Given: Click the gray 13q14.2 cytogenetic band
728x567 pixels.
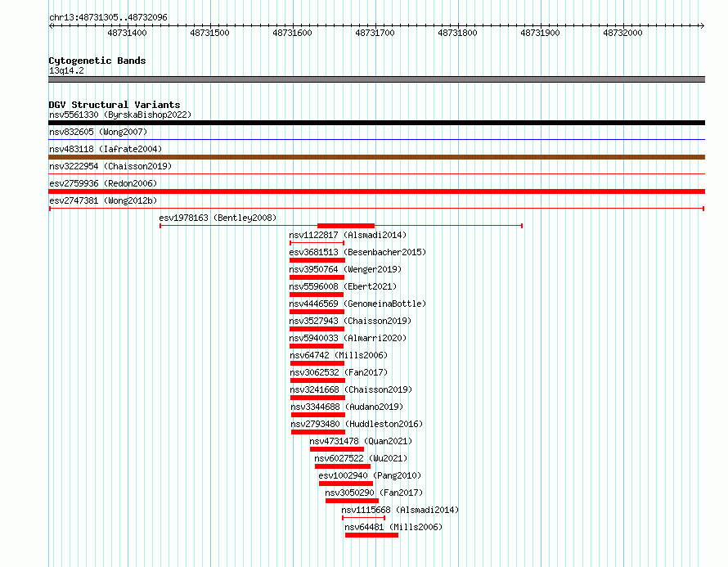Looking at the screenshot, I should [376, 79].
